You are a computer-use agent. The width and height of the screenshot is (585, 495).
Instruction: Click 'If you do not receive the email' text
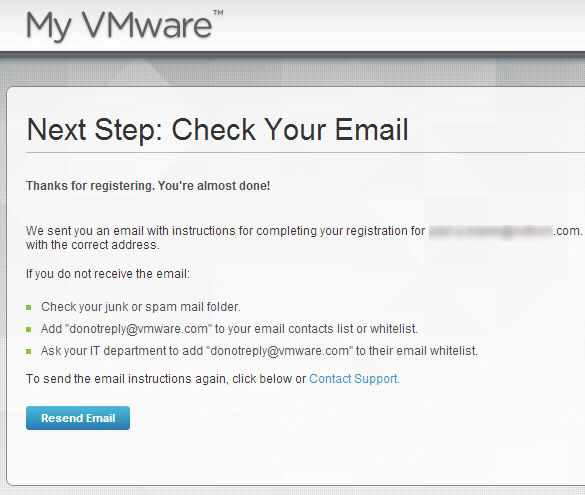pyautogui.click(x=108, y=274)
